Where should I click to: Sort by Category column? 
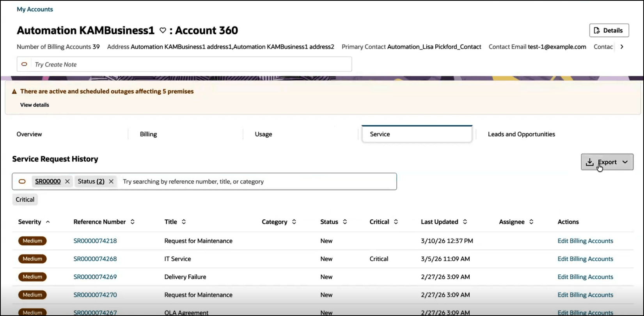(294, 222)
